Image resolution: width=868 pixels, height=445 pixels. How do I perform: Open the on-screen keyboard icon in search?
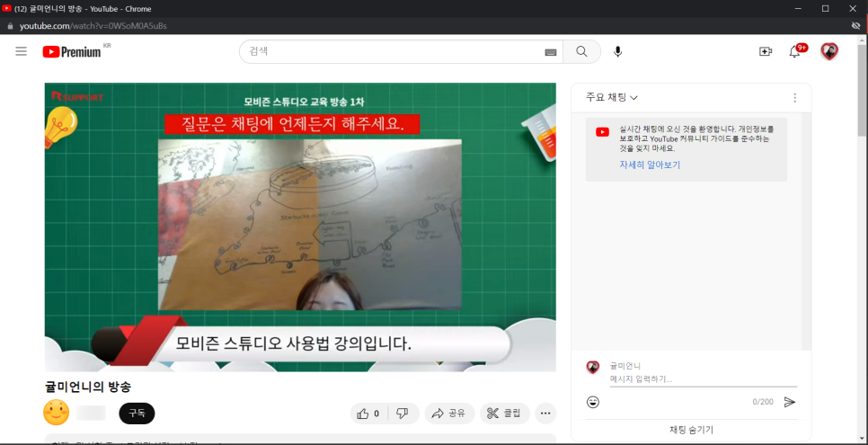click(x=550, y=51)
